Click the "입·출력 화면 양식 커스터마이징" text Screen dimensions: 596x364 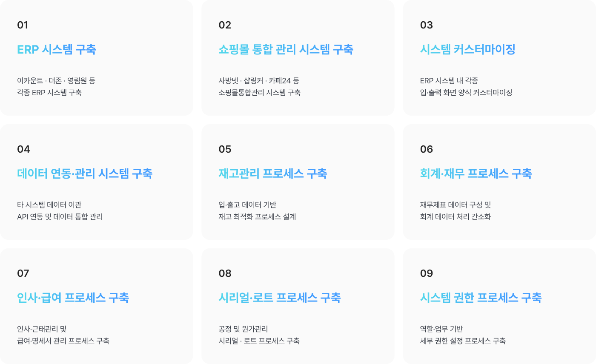point(466,92)
